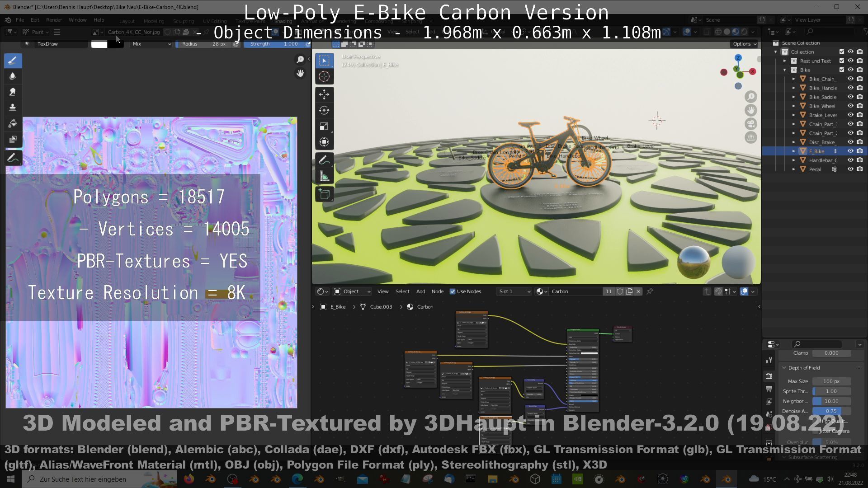Uncheck the Bike collection checkbox

coord(841,70)
